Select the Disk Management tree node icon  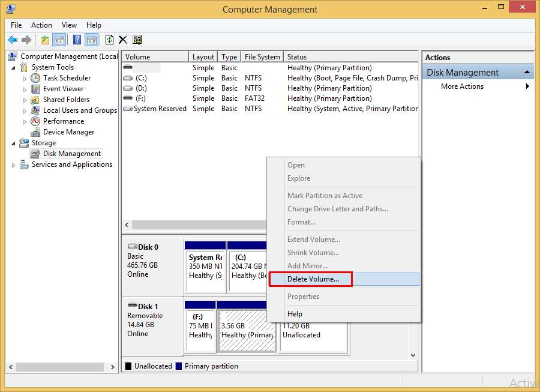(x=35, y=154)
